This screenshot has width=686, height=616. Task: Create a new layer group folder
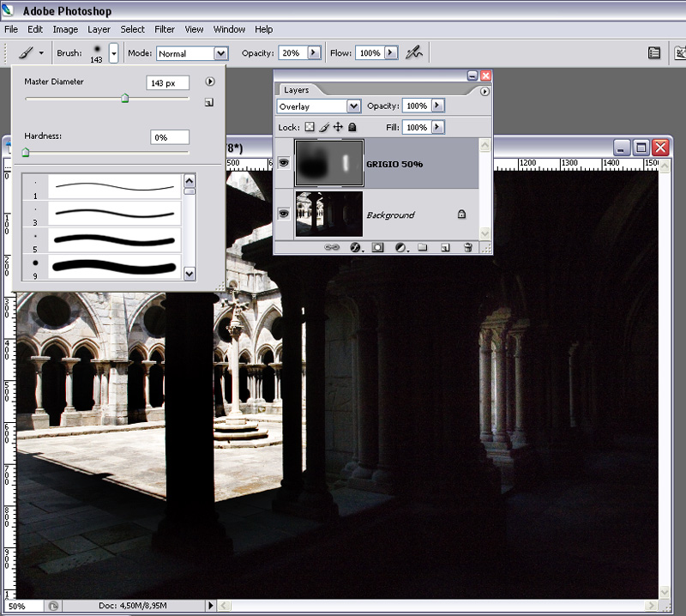tap(423, 247)
